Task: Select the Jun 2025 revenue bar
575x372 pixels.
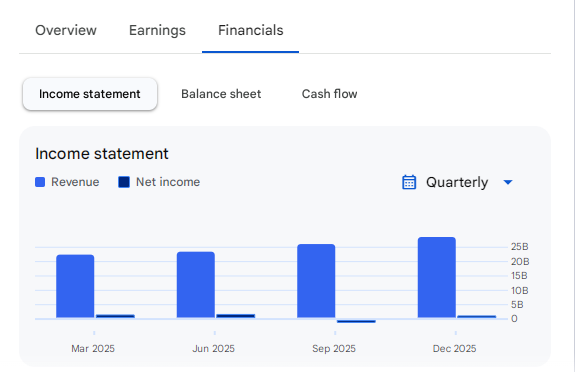Action: 196,285
